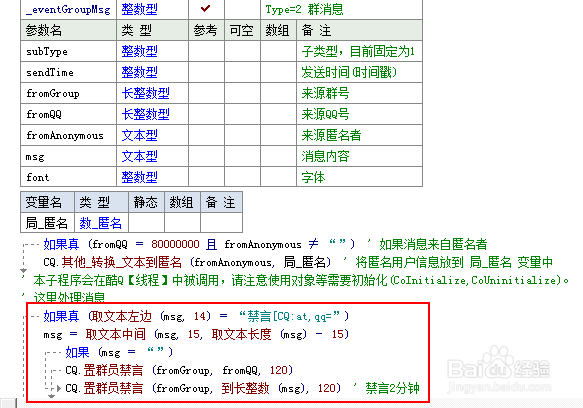
Task: Click the 取文本长度 function call
Action: (242, 334)
